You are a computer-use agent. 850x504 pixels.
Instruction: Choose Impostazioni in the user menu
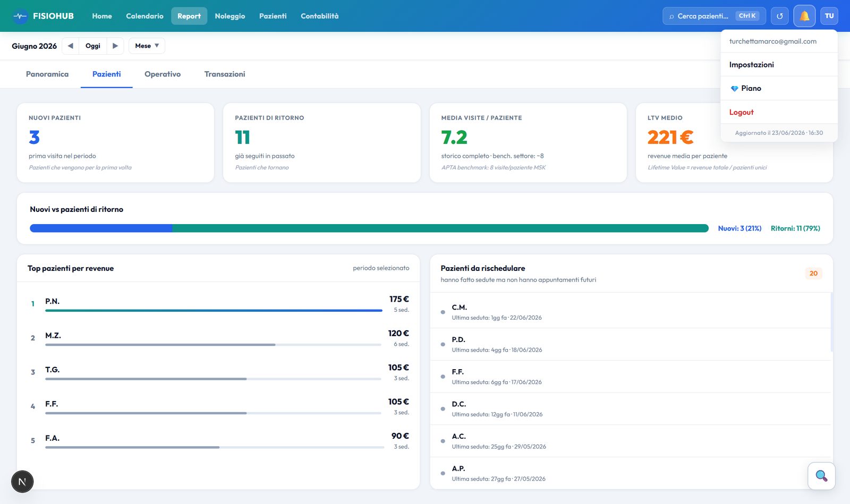point(779,65)
